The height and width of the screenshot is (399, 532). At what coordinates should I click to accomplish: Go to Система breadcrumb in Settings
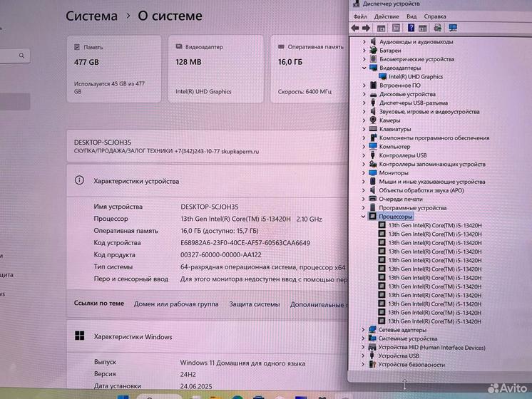(x=91, y=16)
